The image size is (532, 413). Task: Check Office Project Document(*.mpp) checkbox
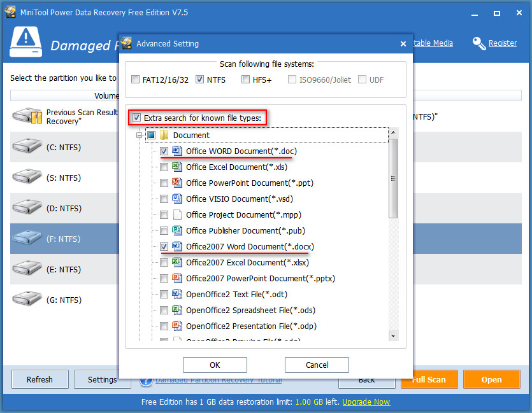[164, 215]
